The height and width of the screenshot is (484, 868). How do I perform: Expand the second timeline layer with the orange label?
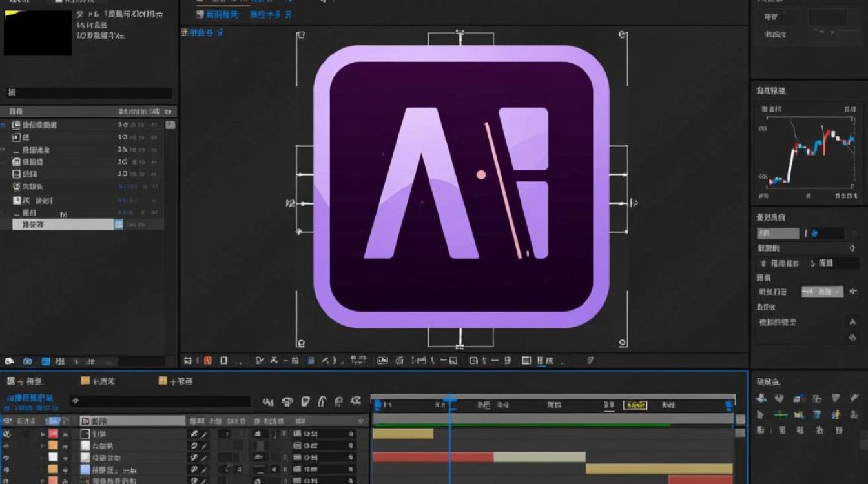(43, 446)
